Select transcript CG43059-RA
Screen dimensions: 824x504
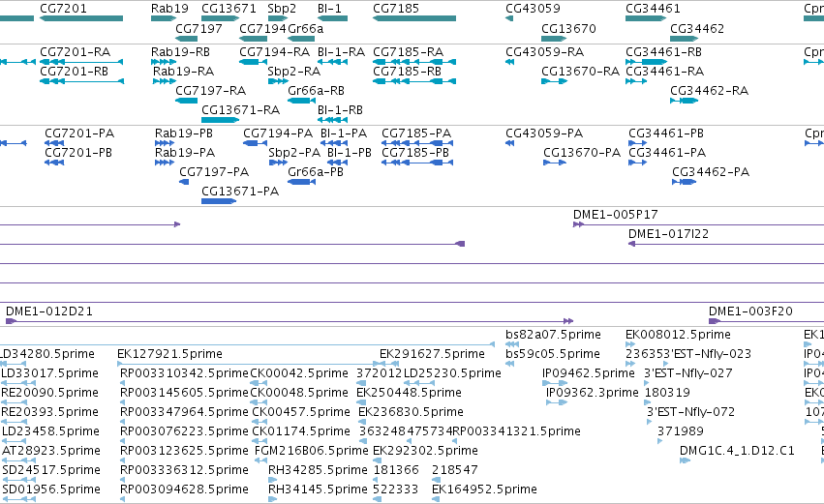[509, 62]
